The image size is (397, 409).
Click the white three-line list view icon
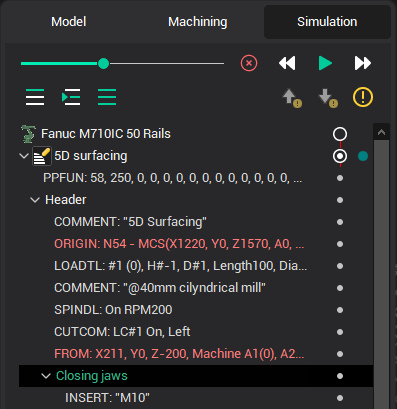point(35,97)
